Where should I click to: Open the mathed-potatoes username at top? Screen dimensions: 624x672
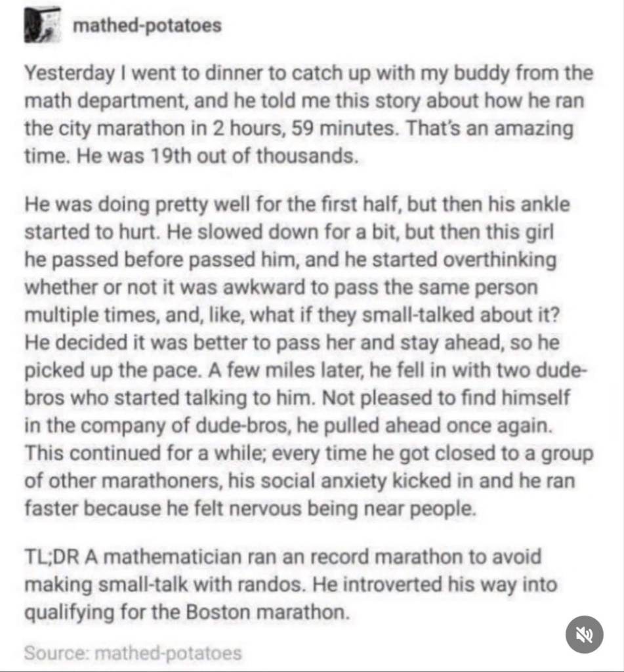147,26
